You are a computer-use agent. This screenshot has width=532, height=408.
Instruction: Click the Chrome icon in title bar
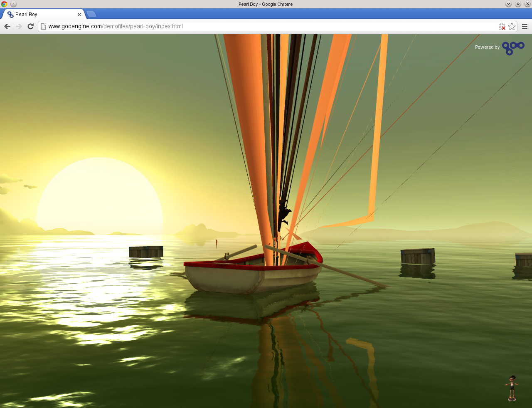tap(4, 4)
